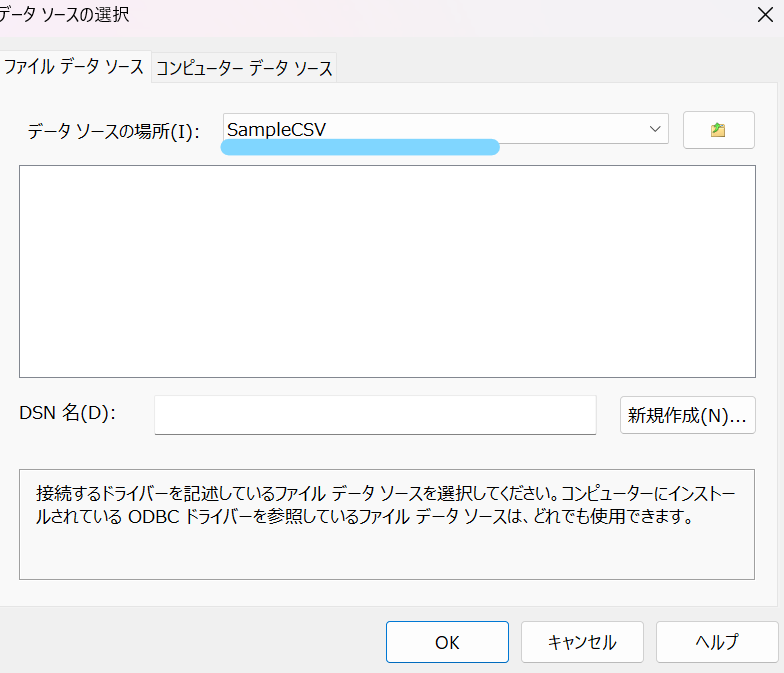Viewport: 784px width, 673px height.
Task: Click the SampleCSV text in location box
Action: 276,130
